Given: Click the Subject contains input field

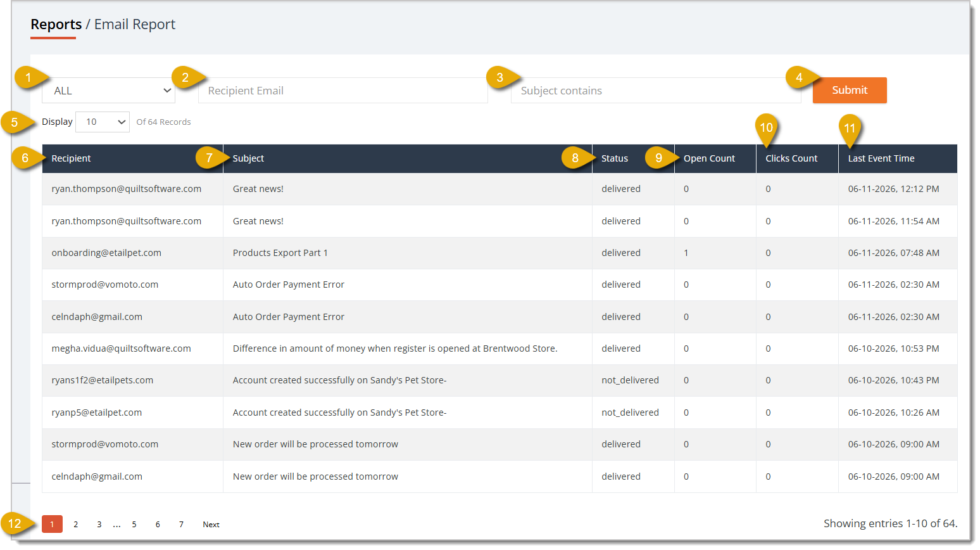Looking at the screenshot, I should 656,91.
